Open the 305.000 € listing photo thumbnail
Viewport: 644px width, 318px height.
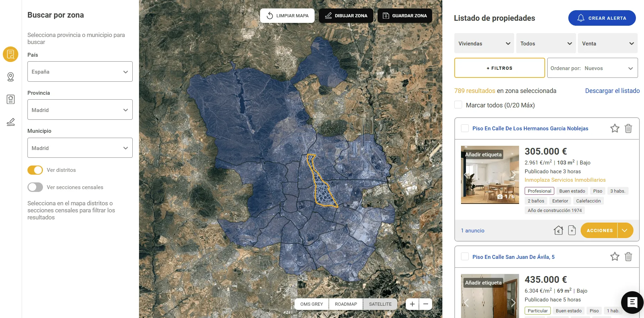pos(490,175)
